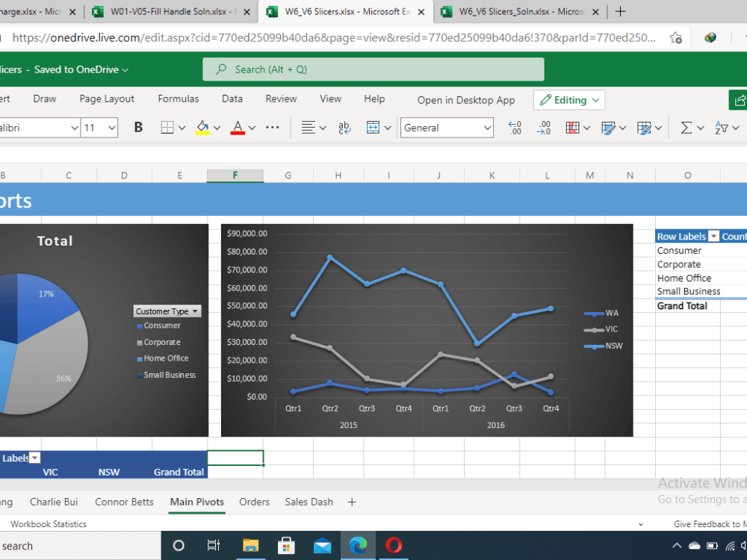Click the Share button icon
The image size is (747, 560).
click(x=739, y=100)
